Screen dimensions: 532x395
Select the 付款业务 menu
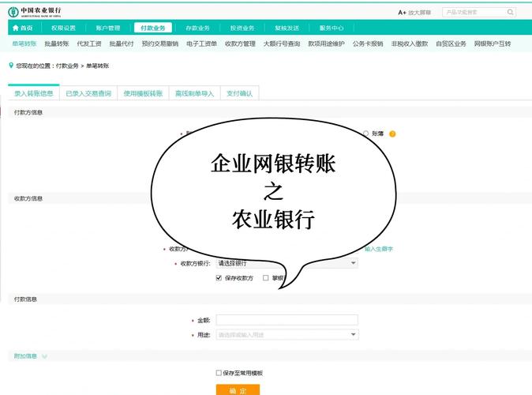click(x=152, y=28)
